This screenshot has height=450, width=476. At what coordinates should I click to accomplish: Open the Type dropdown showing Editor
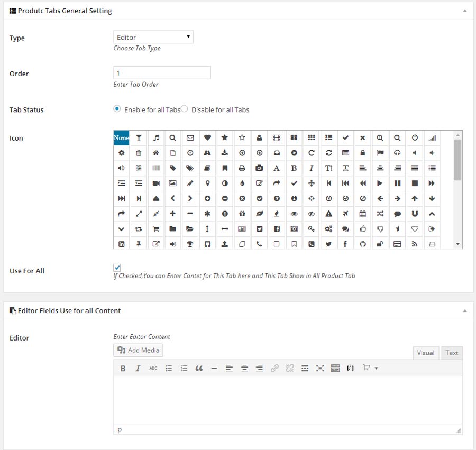click(153, 37)
